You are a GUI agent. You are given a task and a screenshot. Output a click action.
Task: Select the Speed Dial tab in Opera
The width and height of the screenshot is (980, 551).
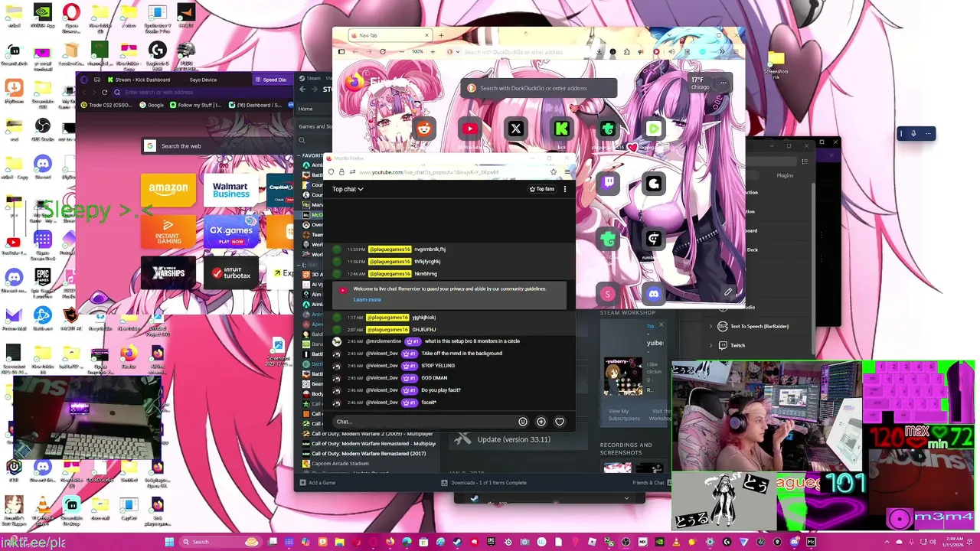click(x=274, y=80)
